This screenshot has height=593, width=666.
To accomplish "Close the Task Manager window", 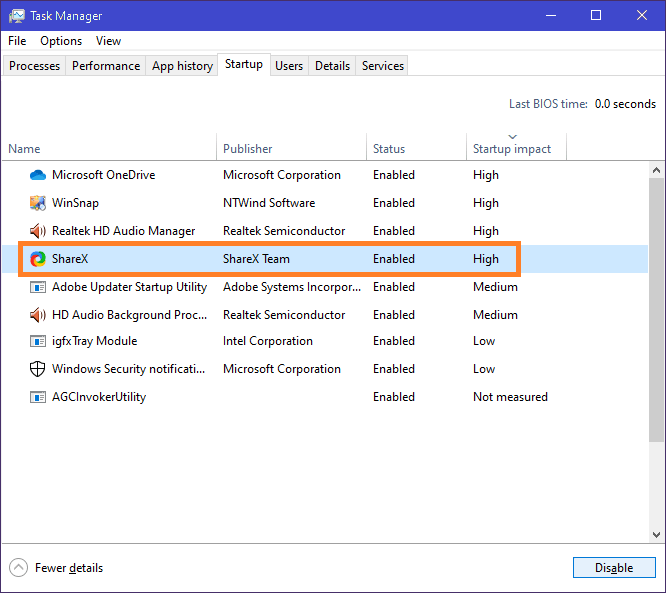I will click(x=642, y=16).
